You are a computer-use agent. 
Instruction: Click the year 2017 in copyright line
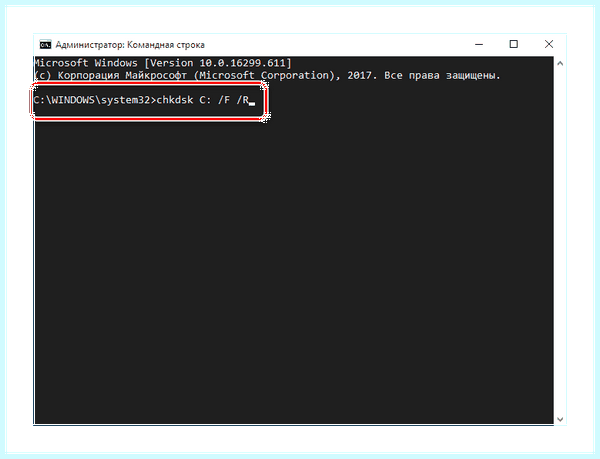pos(359,75)
